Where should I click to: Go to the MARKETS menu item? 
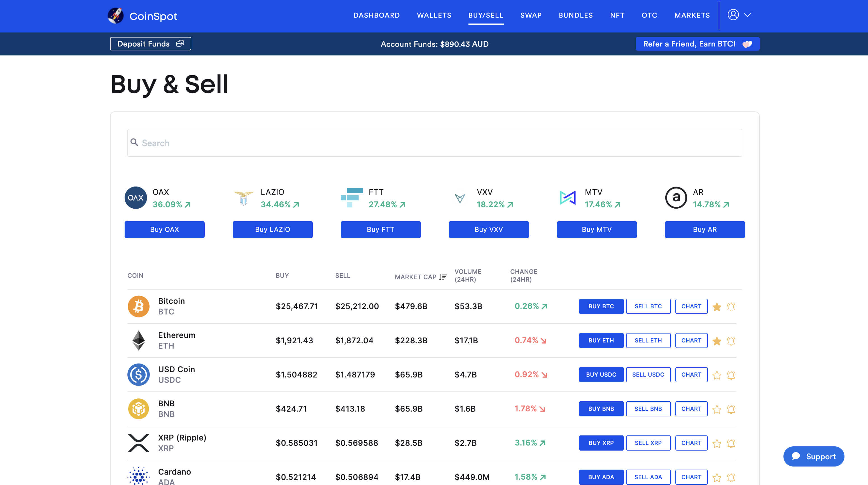(692, 15)
